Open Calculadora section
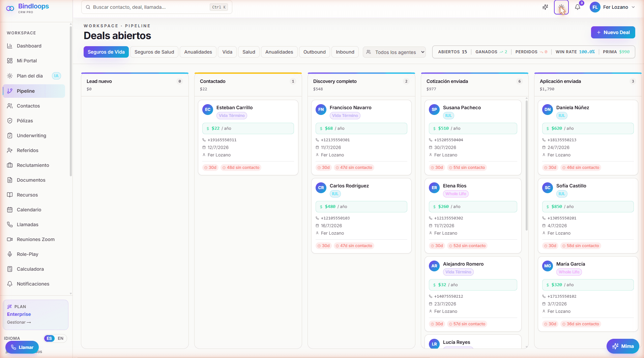644x358 pixels. tap(34, 269)
